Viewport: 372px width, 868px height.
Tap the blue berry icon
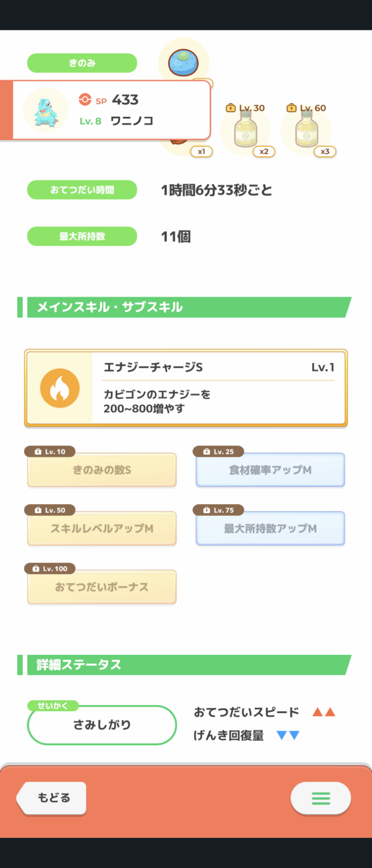[183, 62]
